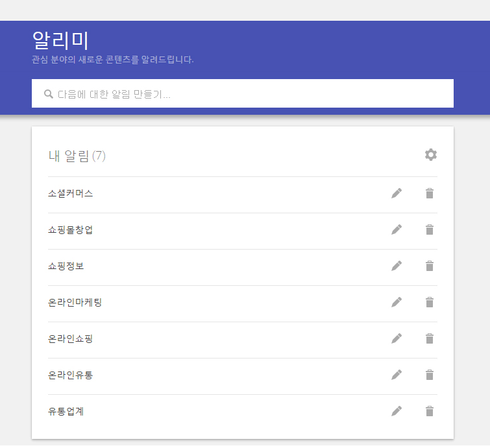Click the search magnifier icon
This screenshot has height=448, width=490.
pyautogui.click(x=49, y=94)
